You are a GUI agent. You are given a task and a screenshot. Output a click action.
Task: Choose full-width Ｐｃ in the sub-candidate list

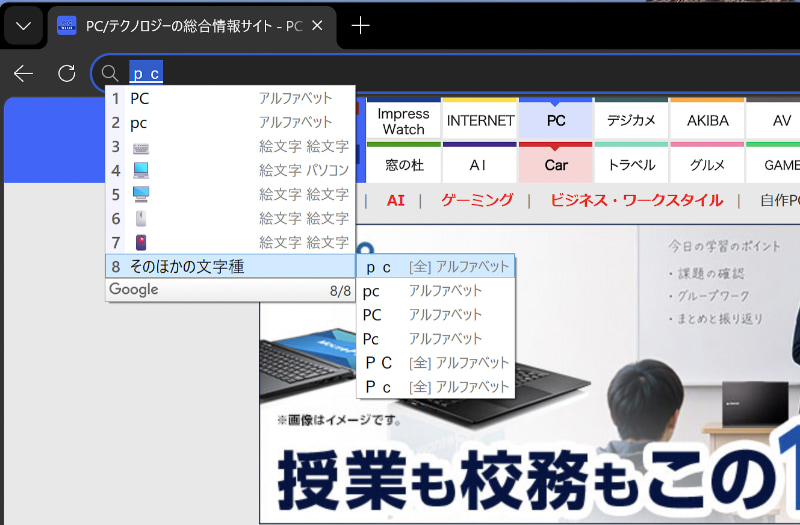point(435,387)
